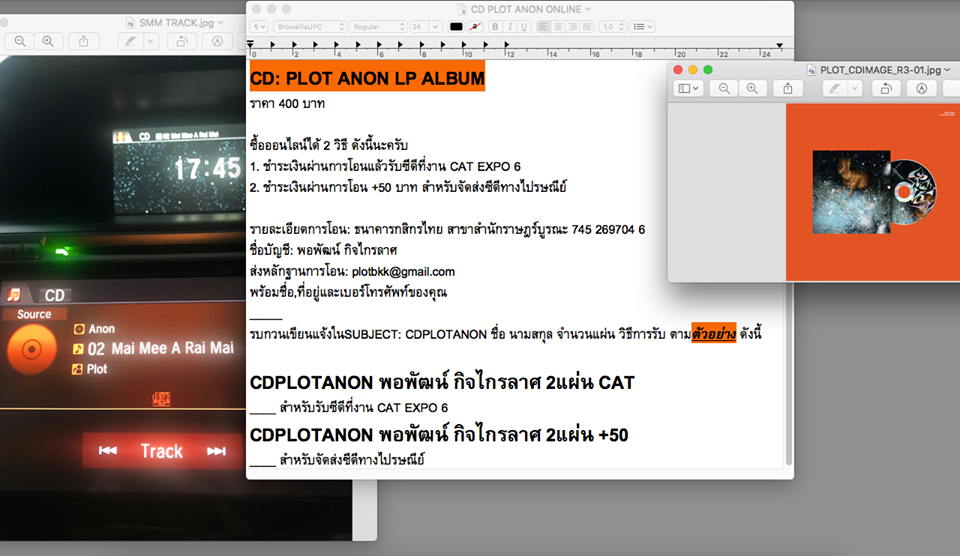Click previous track arrow in car stereo photo

(x=108, y=451)
